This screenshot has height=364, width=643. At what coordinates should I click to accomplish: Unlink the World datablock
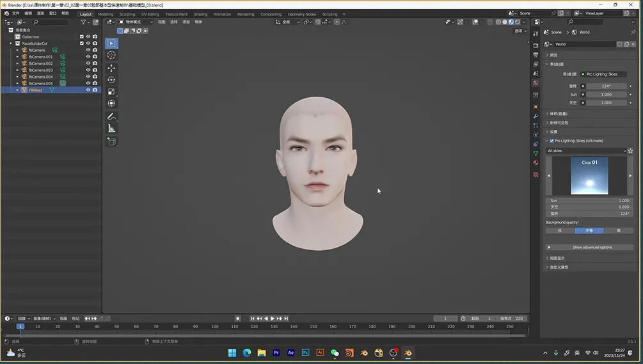pos(633,44)
